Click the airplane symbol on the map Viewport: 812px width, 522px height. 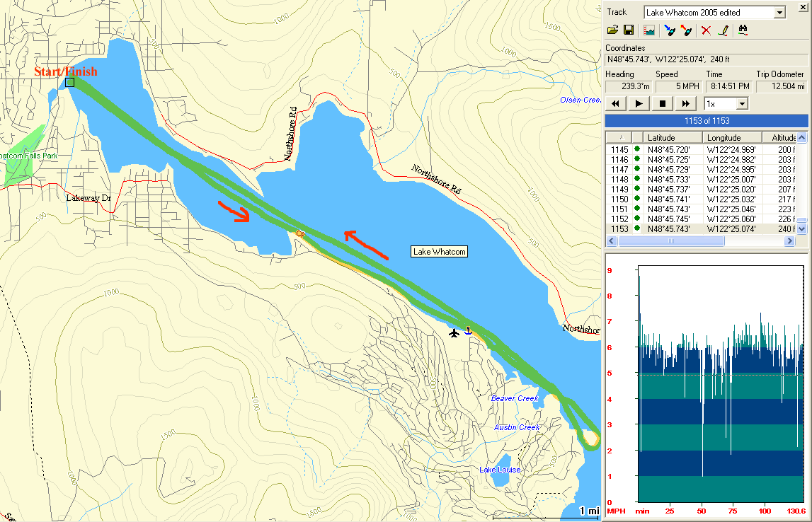454,332
